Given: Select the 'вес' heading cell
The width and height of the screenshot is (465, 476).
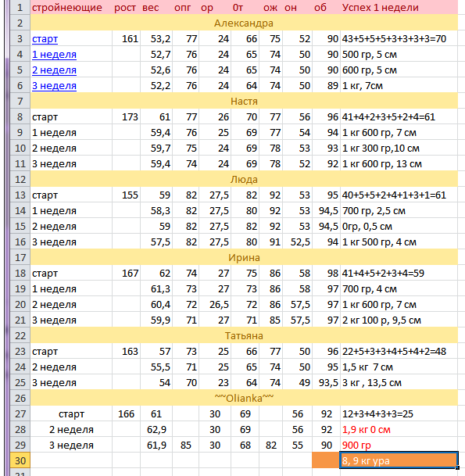Looking at the screenshot, I should pyautogui.click(x=156, y=7).
